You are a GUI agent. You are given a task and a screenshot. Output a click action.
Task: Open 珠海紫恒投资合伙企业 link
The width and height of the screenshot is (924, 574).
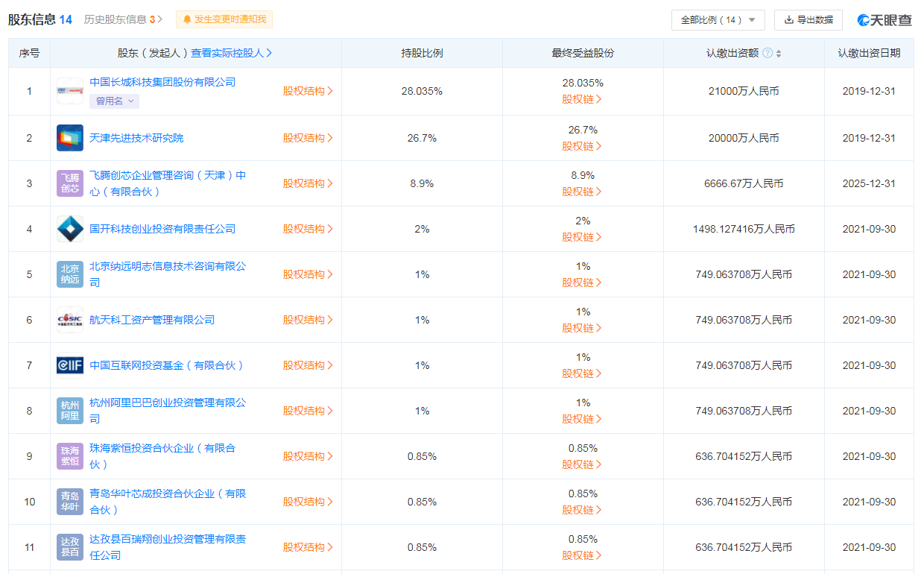point(162,456)
